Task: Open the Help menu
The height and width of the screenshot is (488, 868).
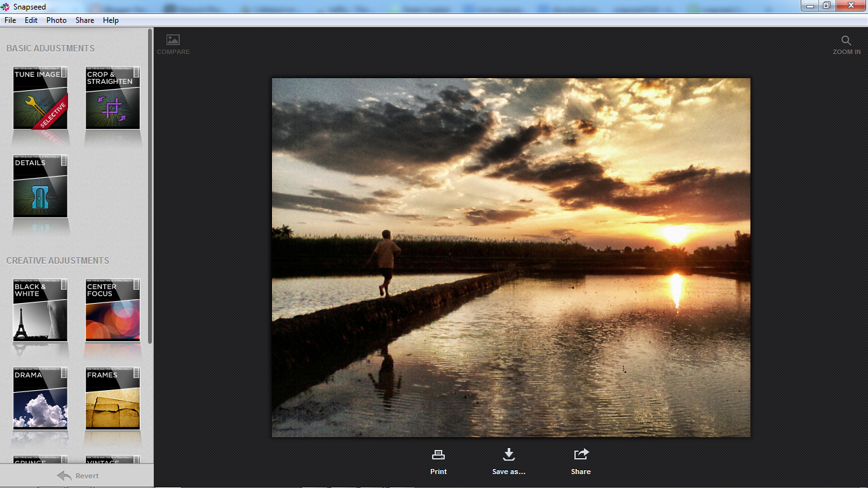Action: [x=111, y=20]
